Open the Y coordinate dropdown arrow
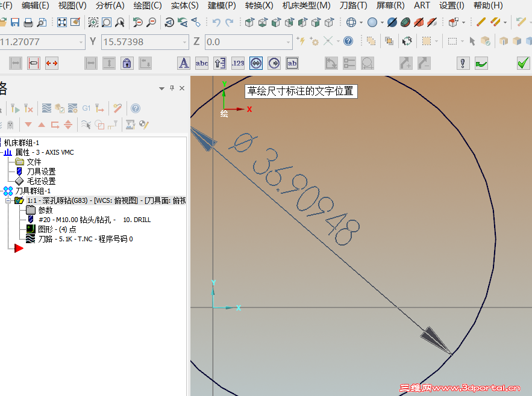 click(x=184, y=42)
